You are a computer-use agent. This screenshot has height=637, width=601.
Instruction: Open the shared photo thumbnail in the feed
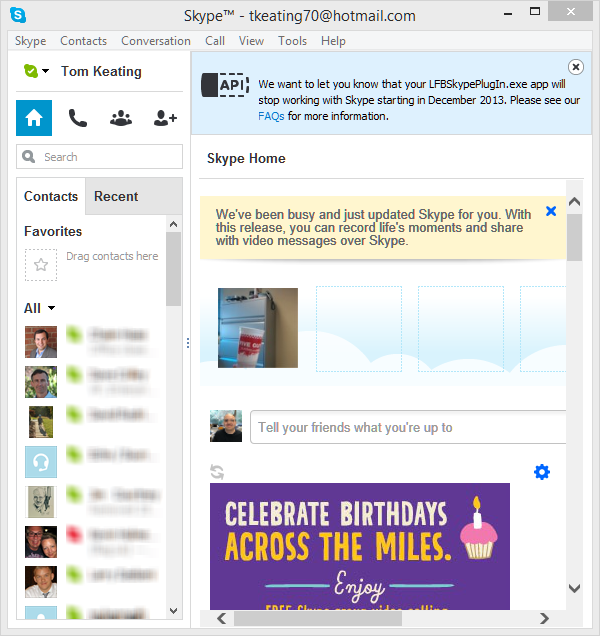[x=258, y=328]
